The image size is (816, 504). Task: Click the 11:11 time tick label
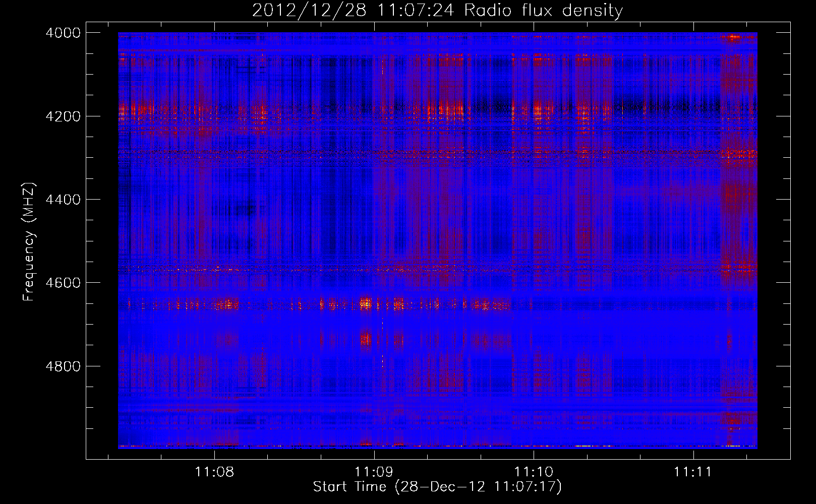693,472
